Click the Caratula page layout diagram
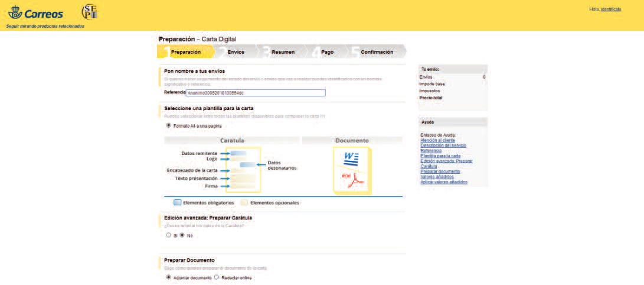 click(243, 170)
